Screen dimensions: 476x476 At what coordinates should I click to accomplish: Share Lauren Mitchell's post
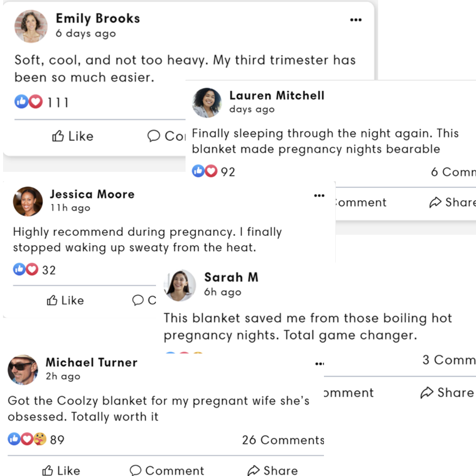click(452, 202)
